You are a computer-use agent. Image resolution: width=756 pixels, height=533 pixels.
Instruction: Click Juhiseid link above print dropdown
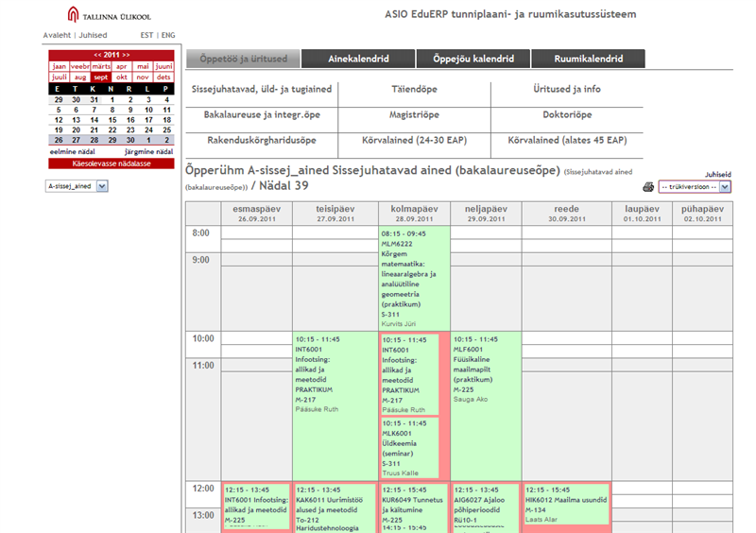718,175
